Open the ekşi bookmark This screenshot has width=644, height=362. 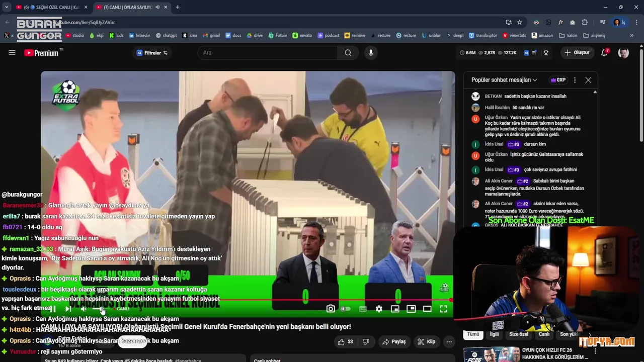coord(97,35)
